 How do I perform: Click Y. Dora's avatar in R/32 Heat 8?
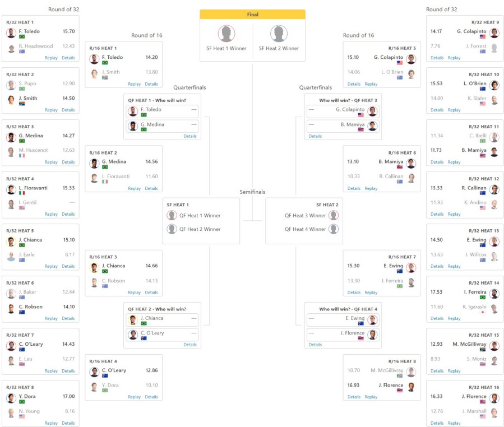click(11, 398)
